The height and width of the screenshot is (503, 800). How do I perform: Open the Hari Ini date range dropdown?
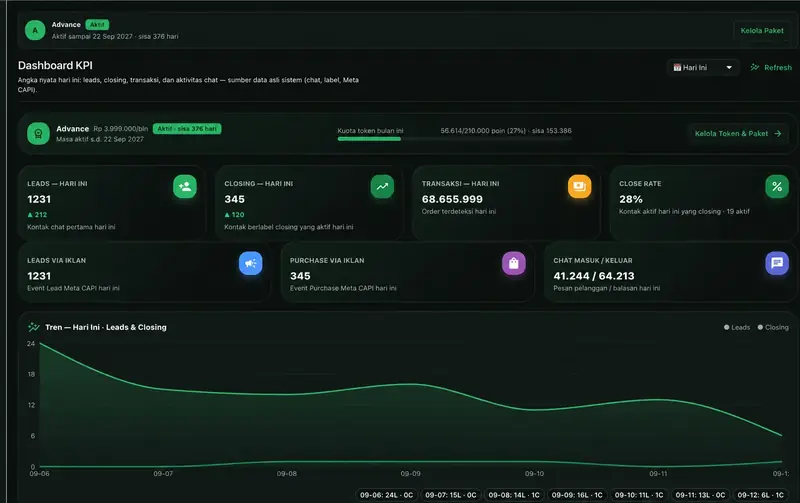[x=703, y=67]
